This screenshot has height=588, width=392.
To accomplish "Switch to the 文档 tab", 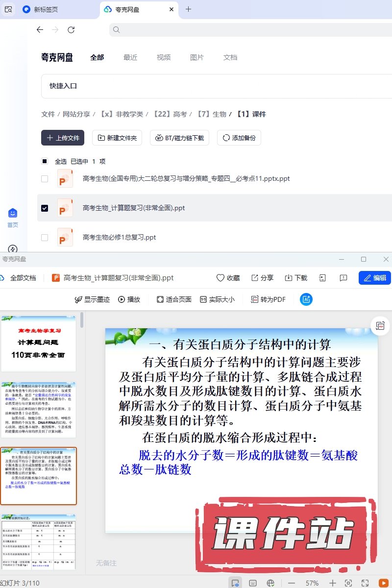I will pyautogui.click(x=230, y=57).
